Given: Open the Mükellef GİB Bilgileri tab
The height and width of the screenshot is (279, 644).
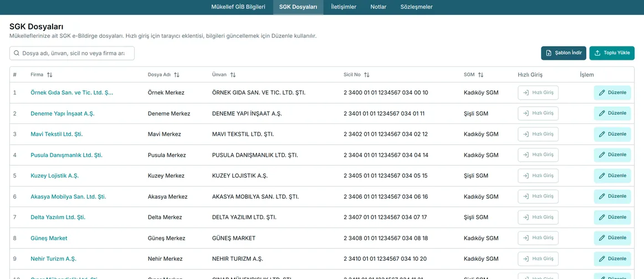Looking at the screenshot, I should 238,7.
